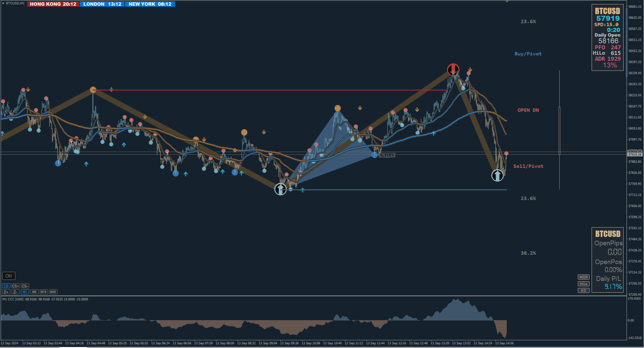
Task: Expand the dropdown arrow beside BTCUSD,M1
Action: pyautogui.click(x=3, y=3)
